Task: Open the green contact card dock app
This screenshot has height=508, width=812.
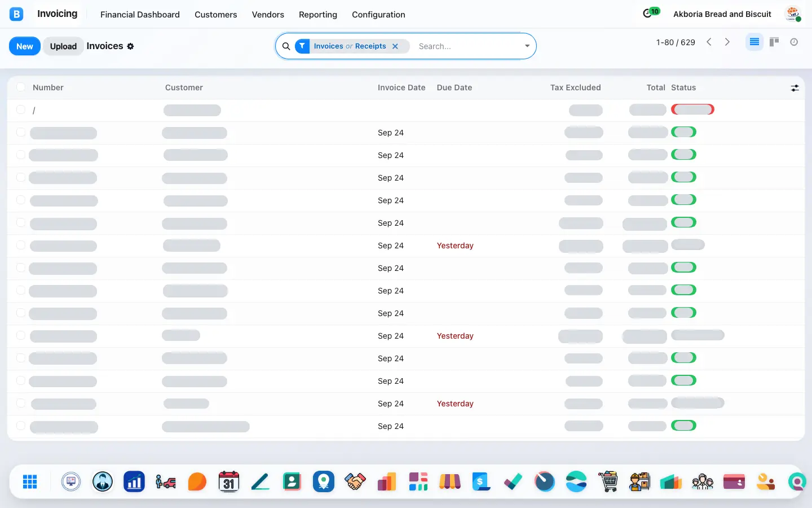Action: click(292, 481)
